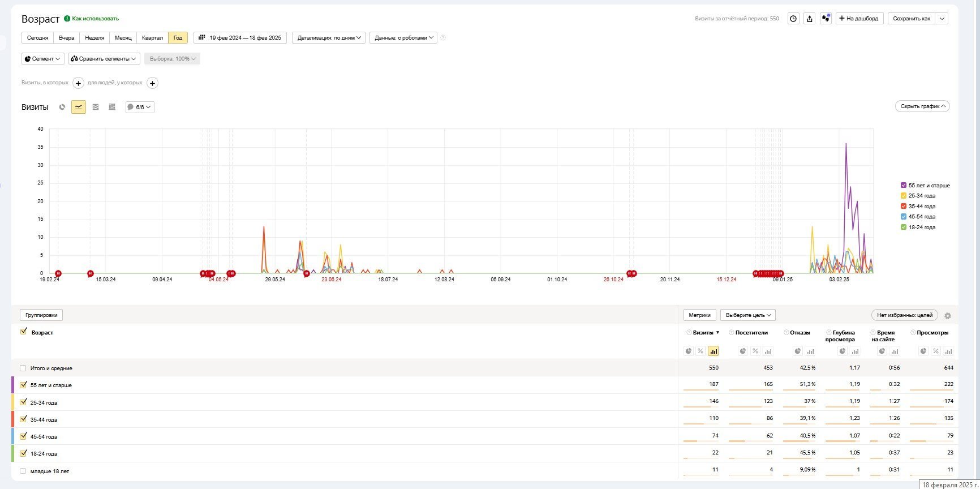Open the 'Данные: с роботами' dropdown

[403, 38]
